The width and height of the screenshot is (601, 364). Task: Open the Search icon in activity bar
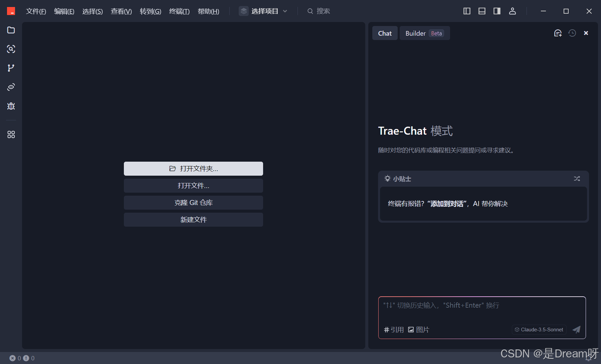tap(11, 49)
